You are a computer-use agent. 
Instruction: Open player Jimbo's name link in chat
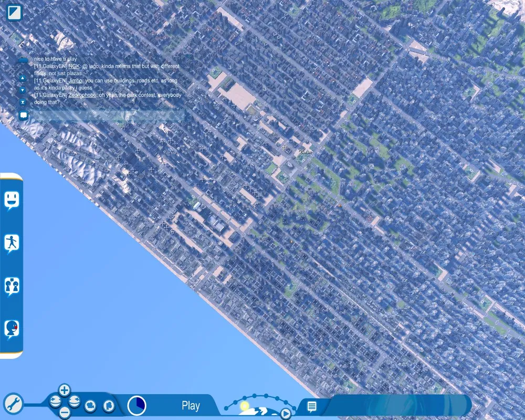pos(75,81)
